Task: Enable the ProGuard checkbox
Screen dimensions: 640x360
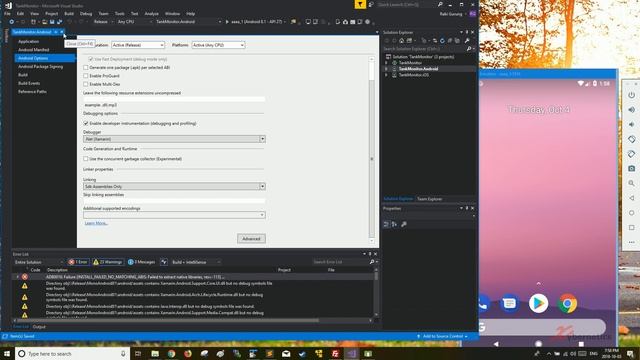Action: point(86,76)
